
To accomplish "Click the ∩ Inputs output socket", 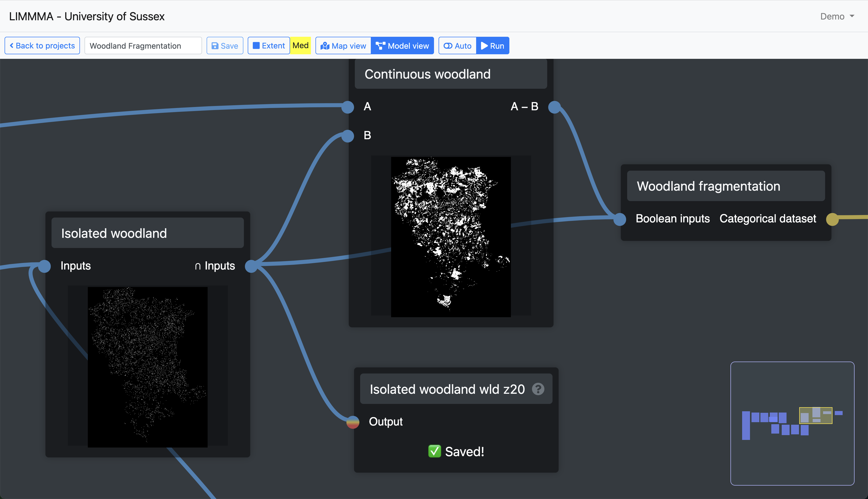I will (251, 266).
